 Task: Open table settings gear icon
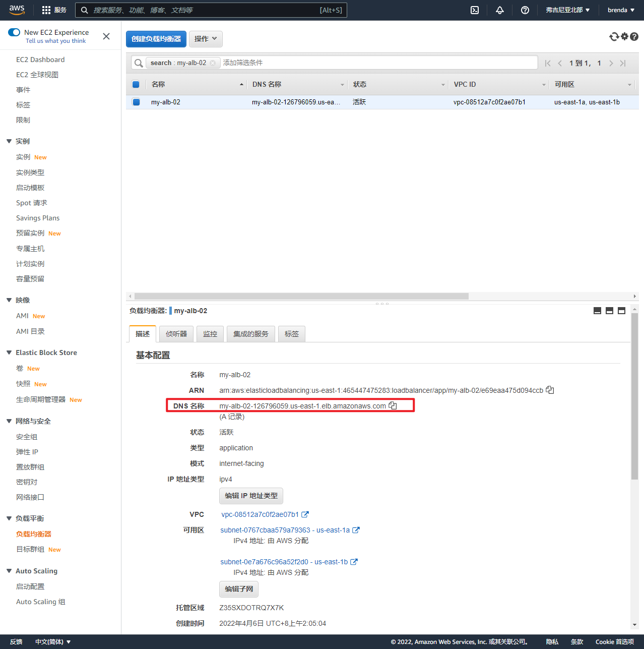(x=625, y=36)
